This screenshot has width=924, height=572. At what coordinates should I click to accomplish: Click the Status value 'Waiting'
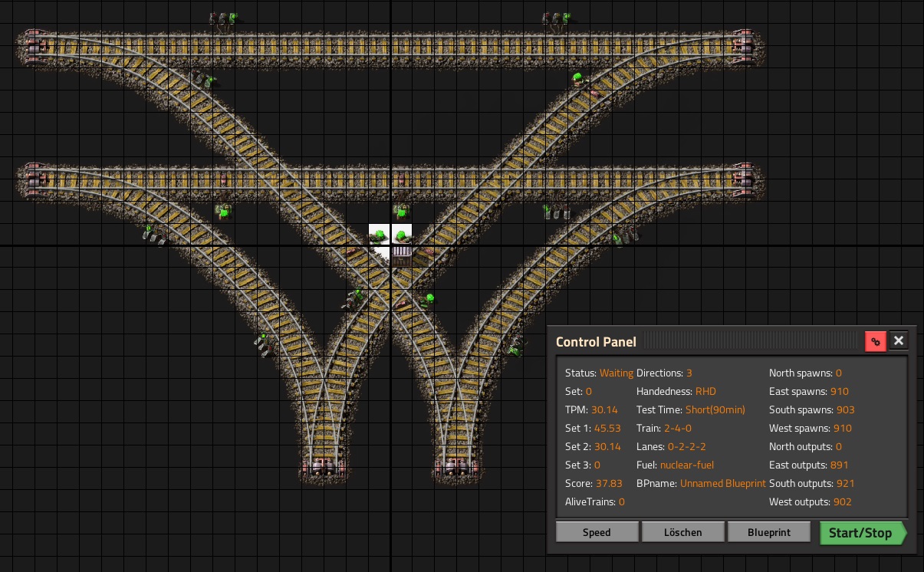click(617, 373)
